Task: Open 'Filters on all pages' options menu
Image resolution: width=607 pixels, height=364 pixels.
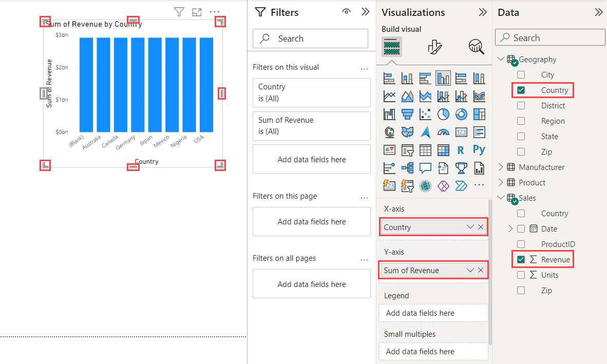Action: (x=364, y=260)
